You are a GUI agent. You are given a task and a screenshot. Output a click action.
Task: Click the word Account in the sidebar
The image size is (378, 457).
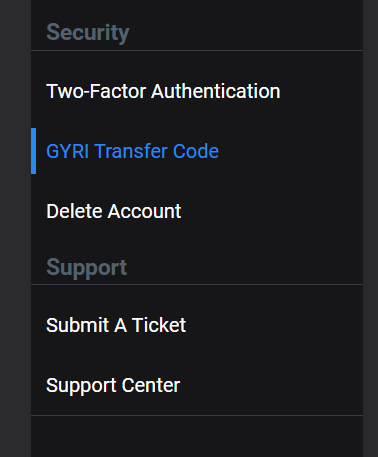pos(144,211)
